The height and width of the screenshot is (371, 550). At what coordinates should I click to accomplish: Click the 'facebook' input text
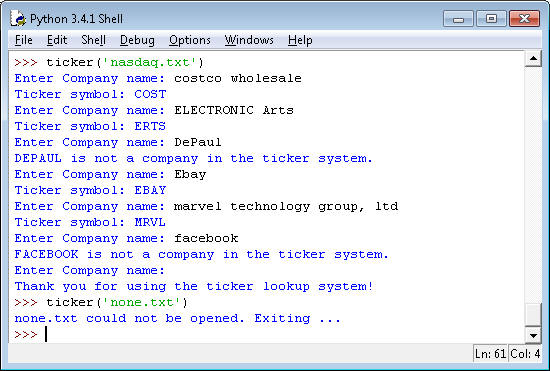pos(206,238)
